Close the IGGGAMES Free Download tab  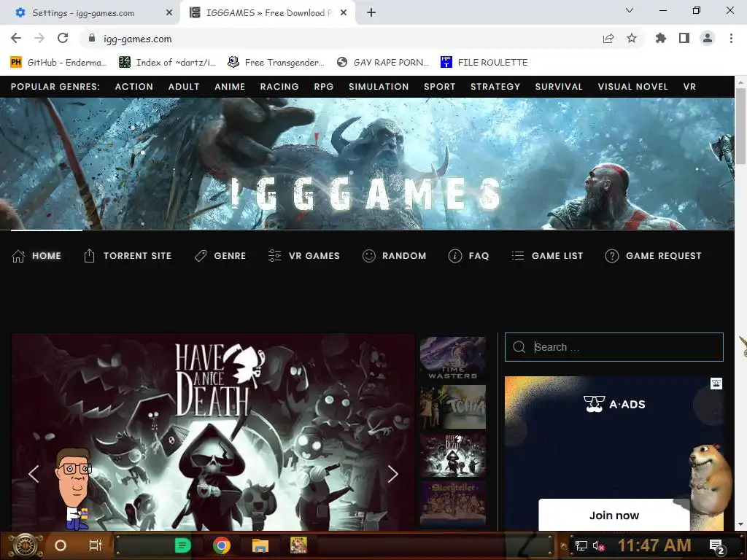(x=344, y=13)
